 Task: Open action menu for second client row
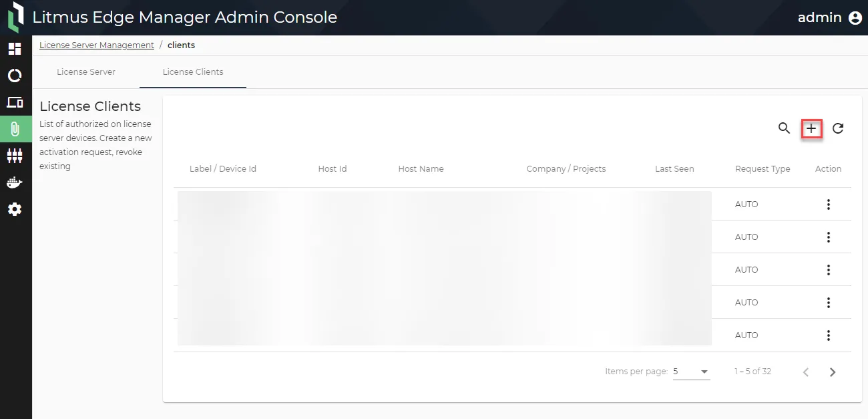(829, 237)
